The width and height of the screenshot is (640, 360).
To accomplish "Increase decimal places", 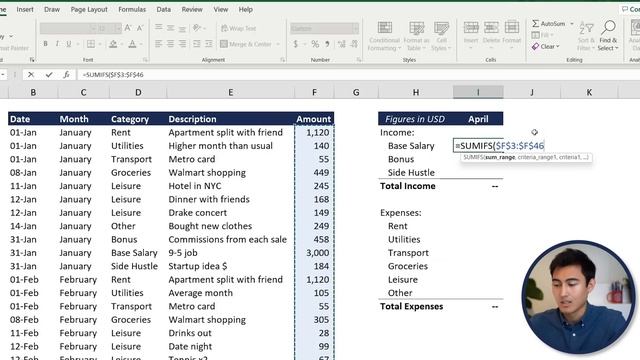I will tap(342, 44).
